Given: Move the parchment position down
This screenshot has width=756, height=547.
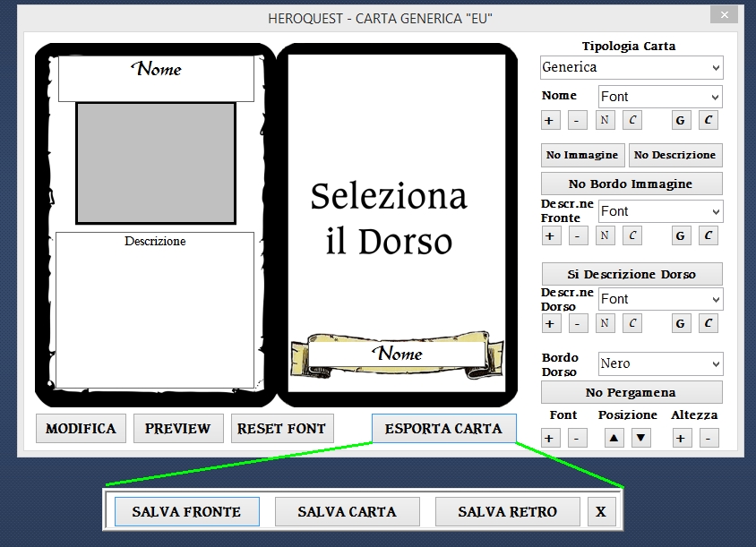Looking at the screenshot, I should coord(640,439).
